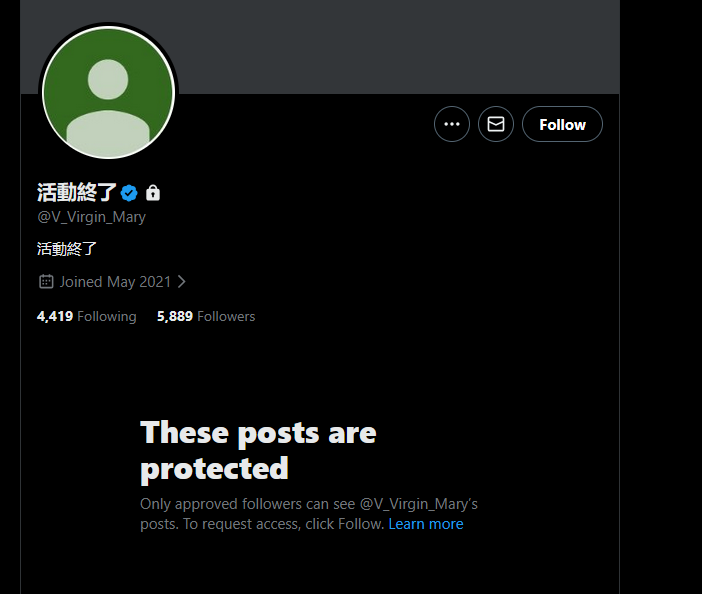Click the Only approved followers notice text
Image resolution: width=702 pixels, height=594 pixels.
(309, 514)
